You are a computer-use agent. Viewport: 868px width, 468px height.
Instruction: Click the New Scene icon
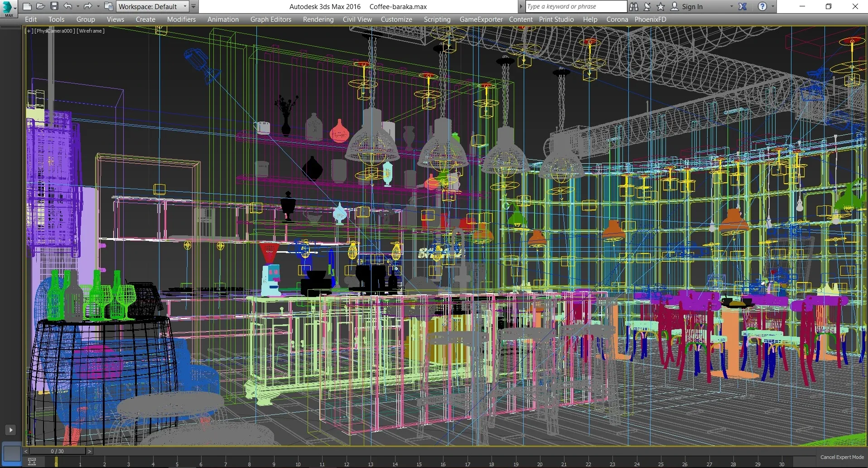click(27, 6)
